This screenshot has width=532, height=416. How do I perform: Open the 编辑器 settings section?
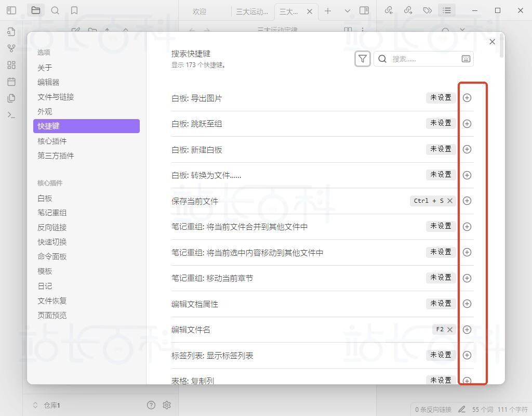[48, 82]
